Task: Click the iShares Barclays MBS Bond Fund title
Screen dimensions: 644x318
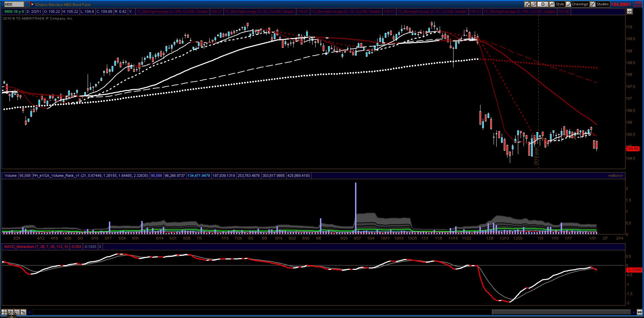Action: [x=62, y=5]
